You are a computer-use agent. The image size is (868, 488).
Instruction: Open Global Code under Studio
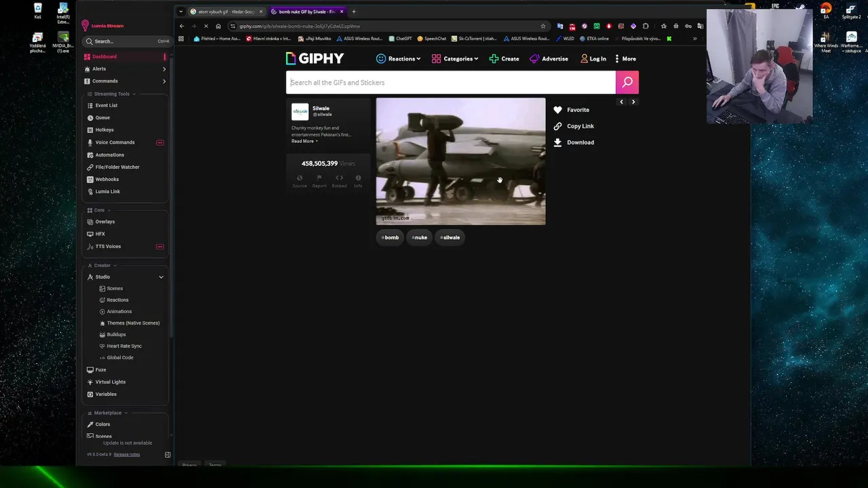click(119, 358)
